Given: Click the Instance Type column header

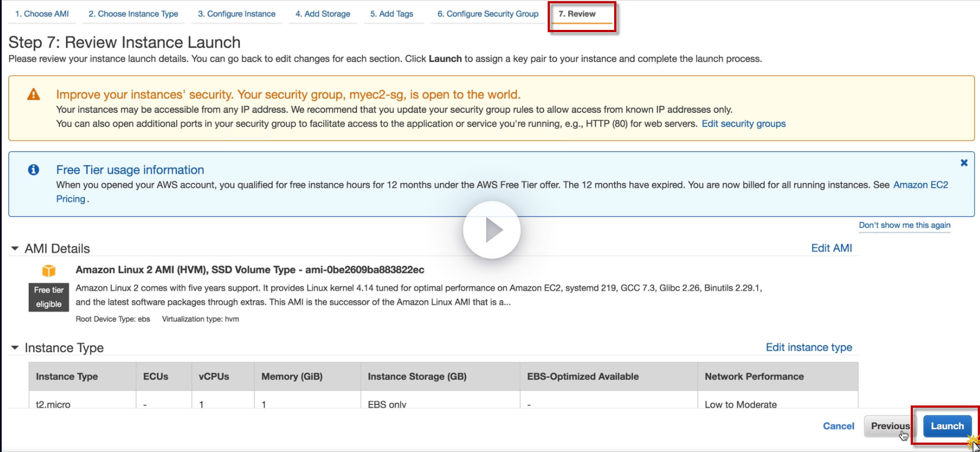Looking at the screenshot, I should pos(82,377).
